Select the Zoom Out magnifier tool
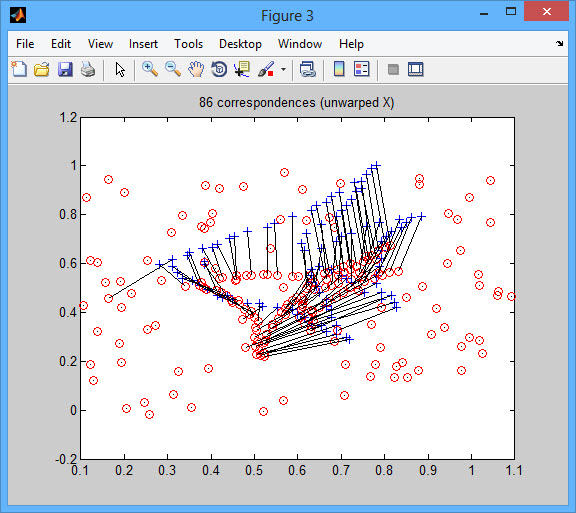The image size is (576, 513). point(173,69)
